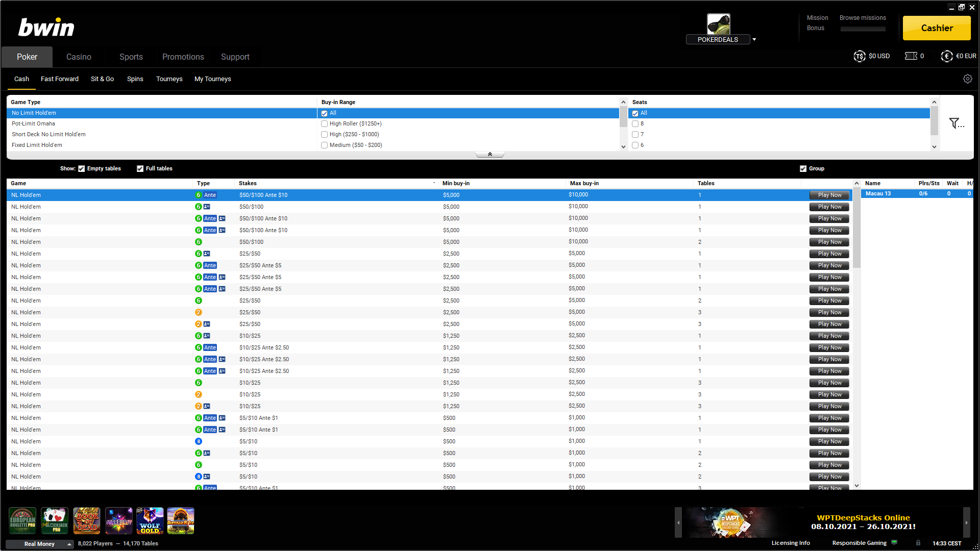Click the T$ tournament dollars icon

859,56
